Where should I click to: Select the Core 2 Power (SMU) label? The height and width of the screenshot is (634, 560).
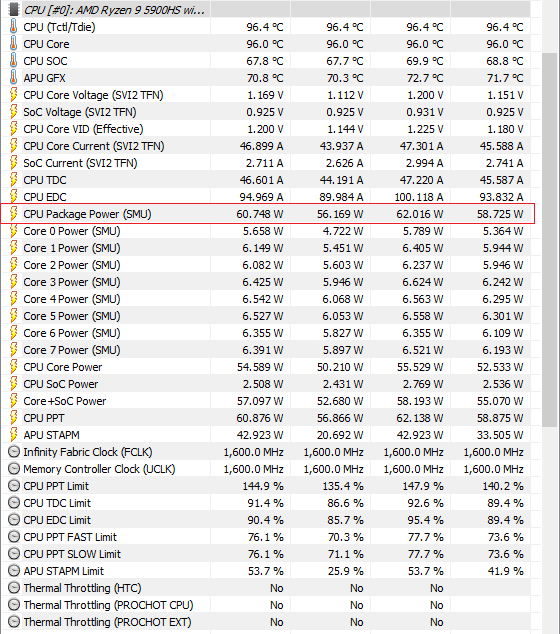click(72, 265)
